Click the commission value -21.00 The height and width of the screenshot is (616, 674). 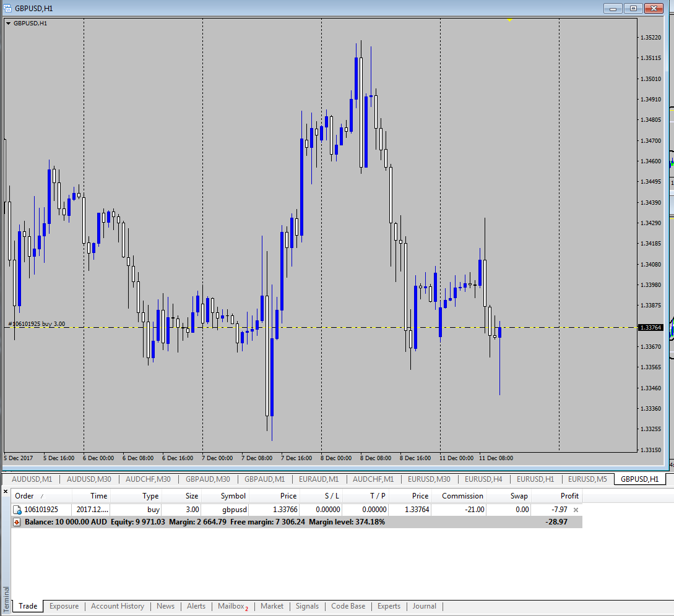[x=475, y=510]
